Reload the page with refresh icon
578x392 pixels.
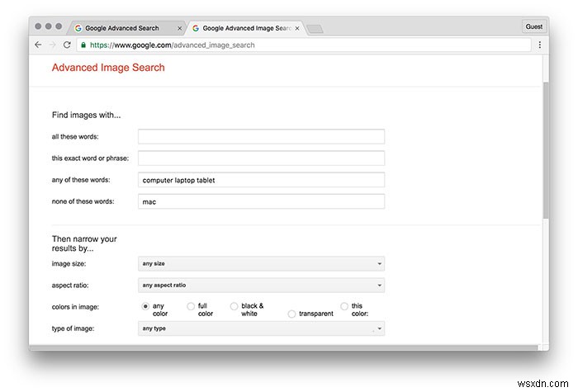click(67, 45)
